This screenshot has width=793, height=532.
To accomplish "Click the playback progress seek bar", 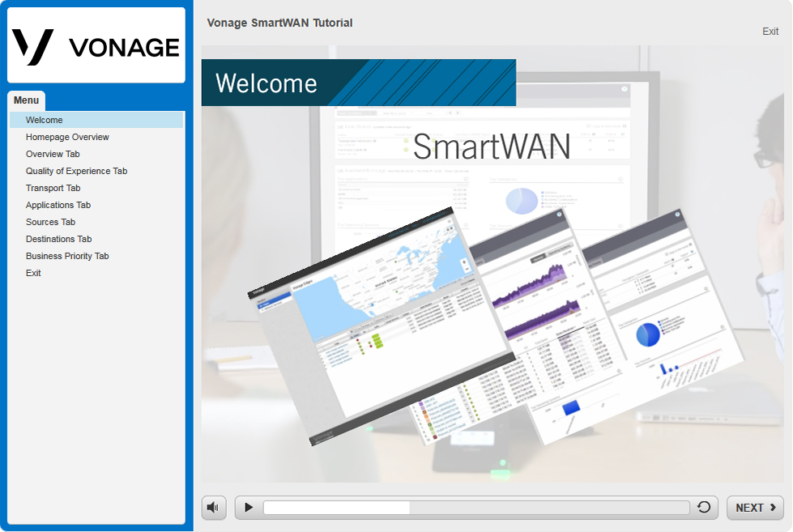I will [476, 507].
